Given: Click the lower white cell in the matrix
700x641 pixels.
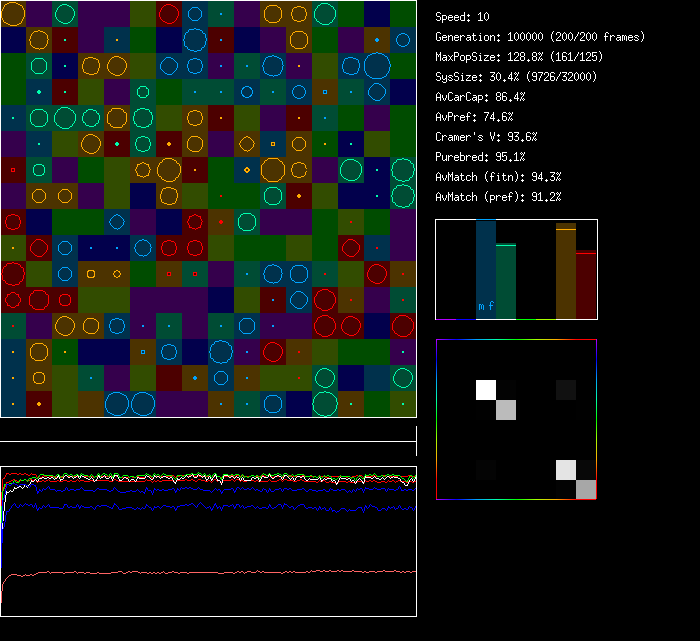Looking at the screenshot, I should [566, 470].
